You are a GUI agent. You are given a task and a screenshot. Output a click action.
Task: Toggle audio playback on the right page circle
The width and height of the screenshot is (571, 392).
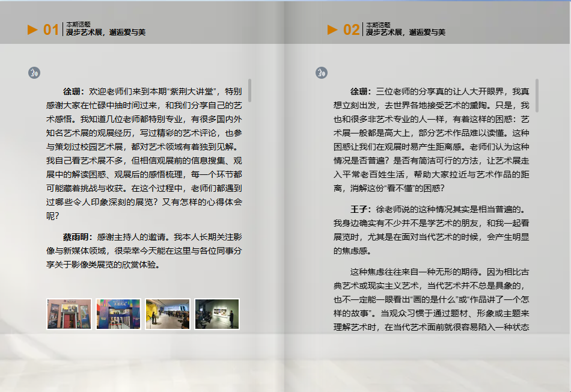coord(322,72)
